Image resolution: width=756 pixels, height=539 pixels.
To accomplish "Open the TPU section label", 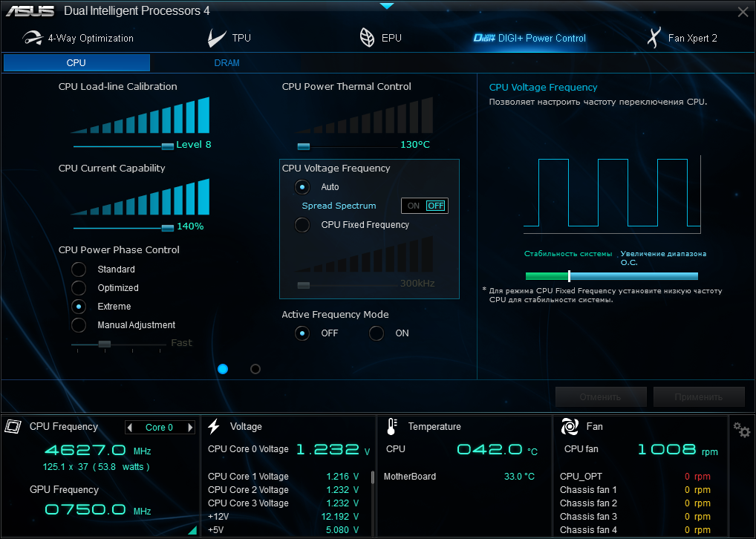I will [241, 38].
